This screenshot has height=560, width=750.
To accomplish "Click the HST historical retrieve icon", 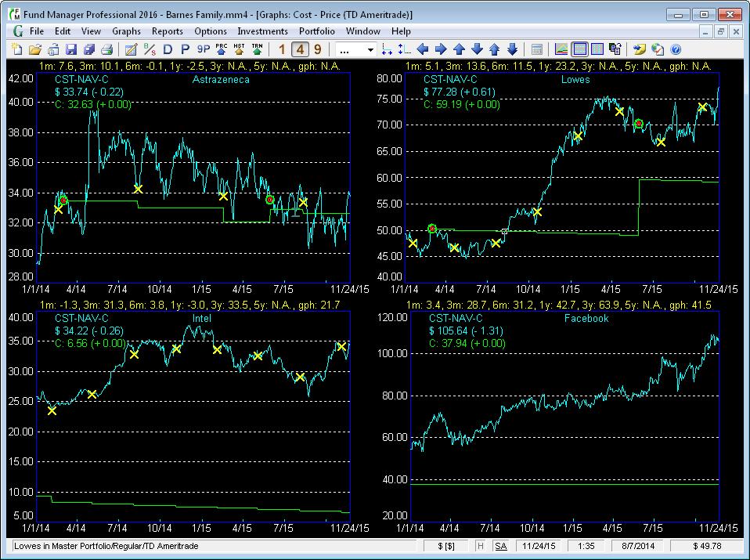I will pos(239,49).
